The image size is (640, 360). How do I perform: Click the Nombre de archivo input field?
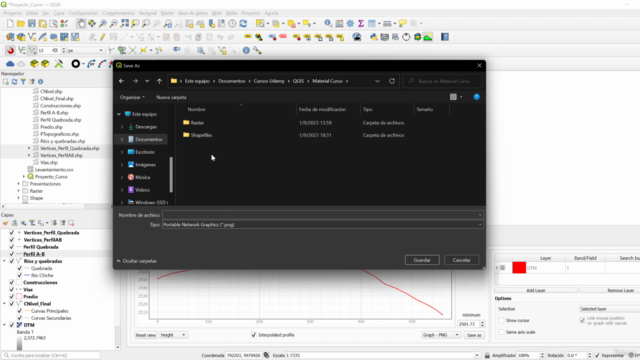coord(323,215)
